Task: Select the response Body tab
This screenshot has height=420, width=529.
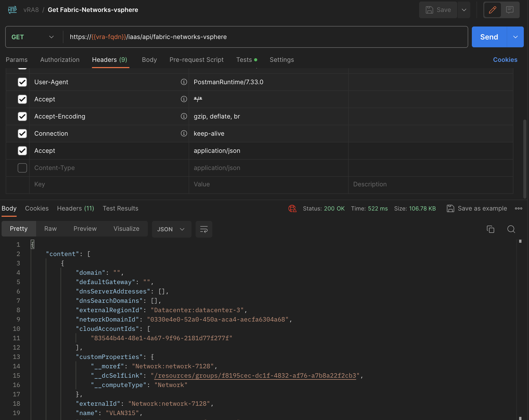Action: [9, 208]
